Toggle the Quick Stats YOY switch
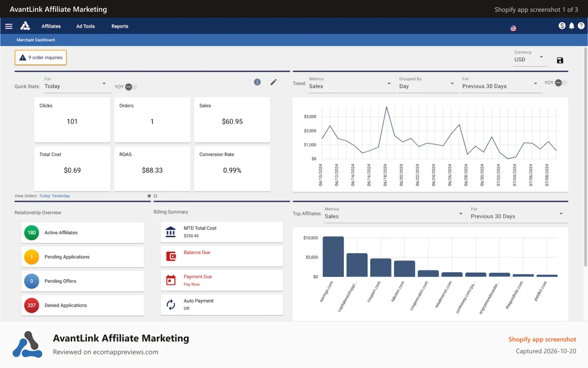The width and height of the screenshot is (588, 368). [131, 87]
